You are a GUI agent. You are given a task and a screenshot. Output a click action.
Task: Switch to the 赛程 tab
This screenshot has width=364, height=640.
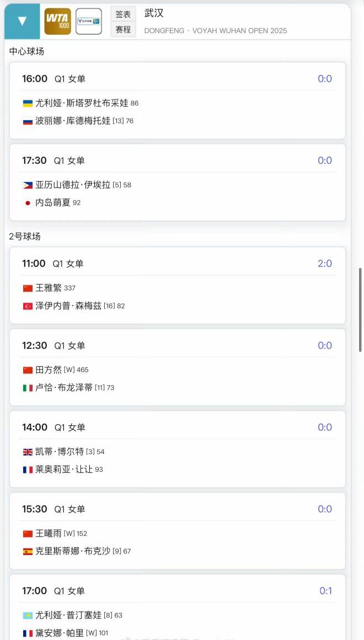click(x=123, y=29)
